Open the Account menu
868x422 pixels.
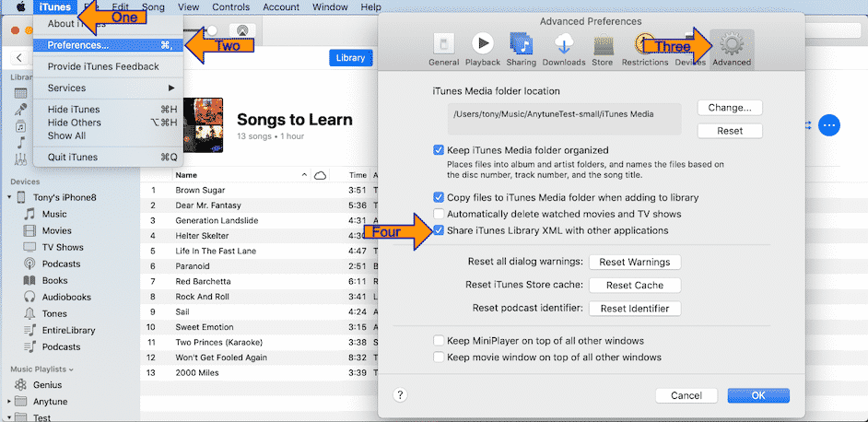281,7
